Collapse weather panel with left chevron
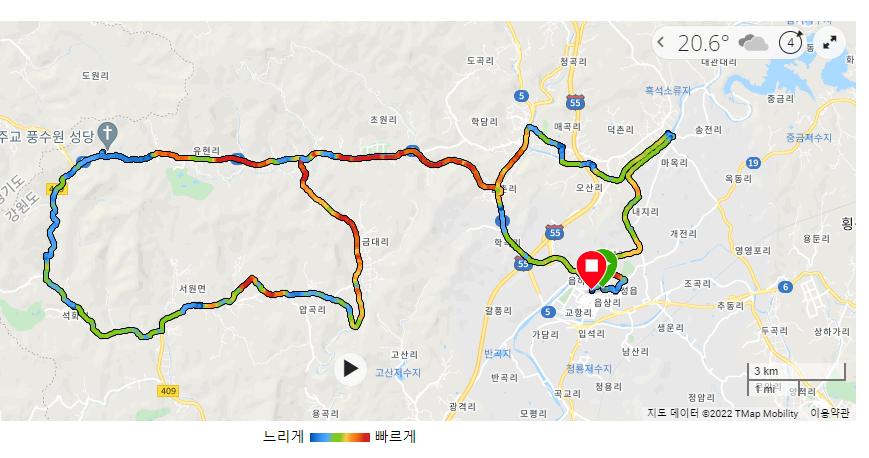 click(661, 42)
